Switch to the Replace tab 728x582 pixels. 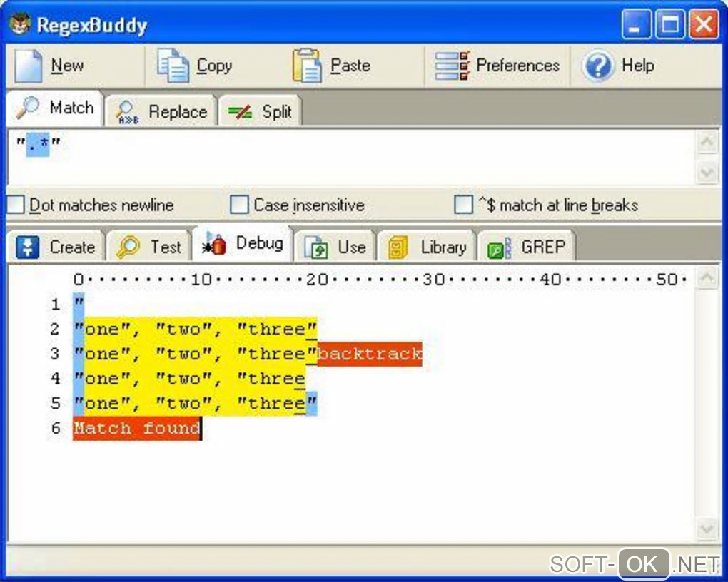(161, 111)
